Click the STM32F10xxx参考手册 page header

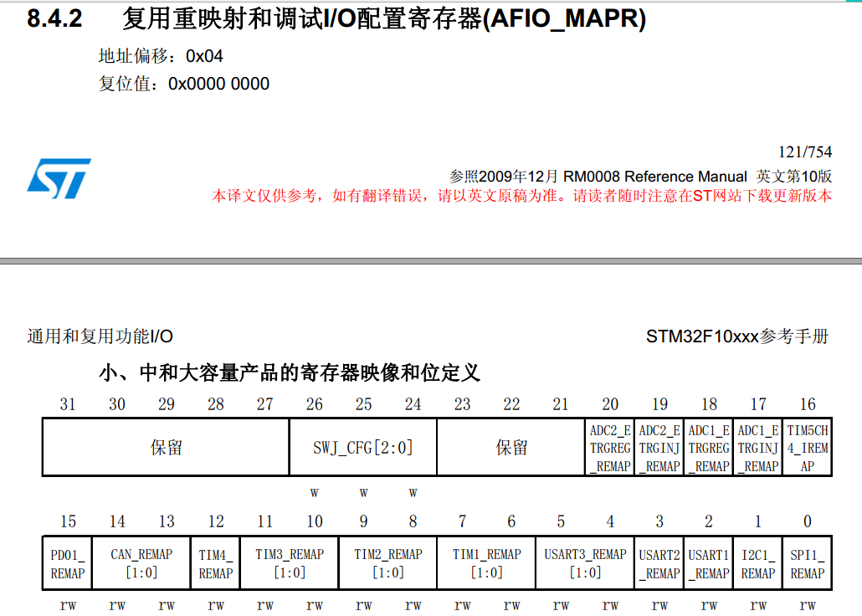pos(736,336)
